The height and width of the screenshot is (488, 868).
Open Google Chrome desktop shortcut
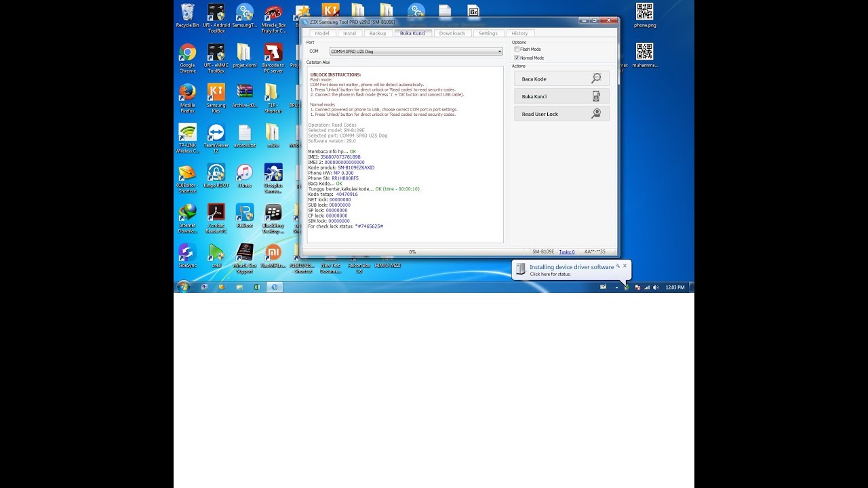coord(187,59)
